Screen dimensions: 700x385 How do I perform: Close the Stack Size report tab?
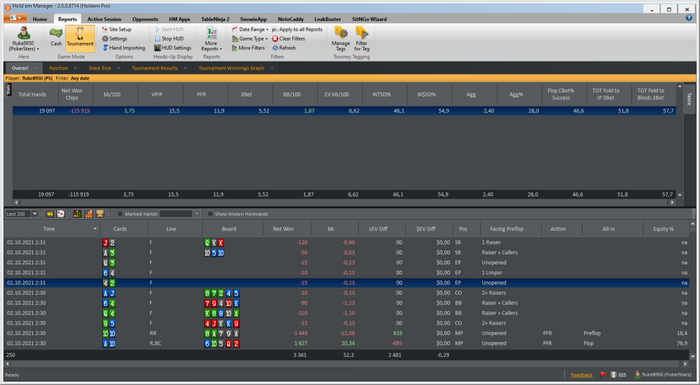(x=119, y=68)
